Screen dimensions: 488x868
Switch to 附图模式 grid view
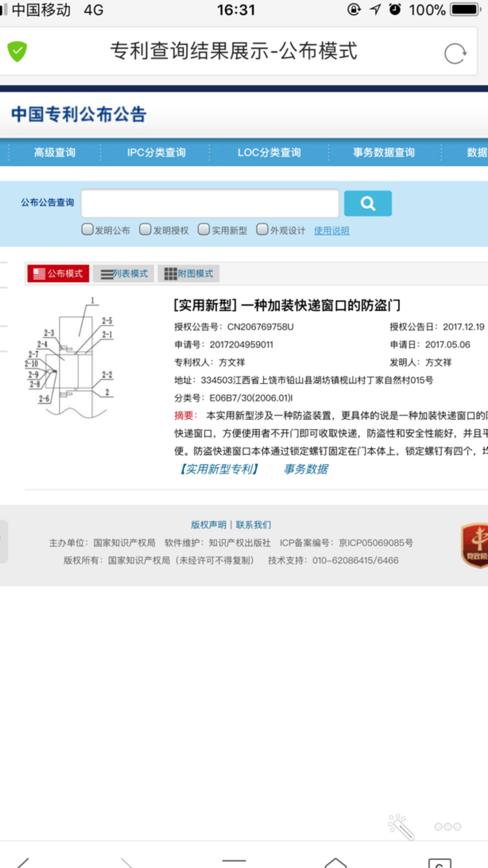pos(189,274)
